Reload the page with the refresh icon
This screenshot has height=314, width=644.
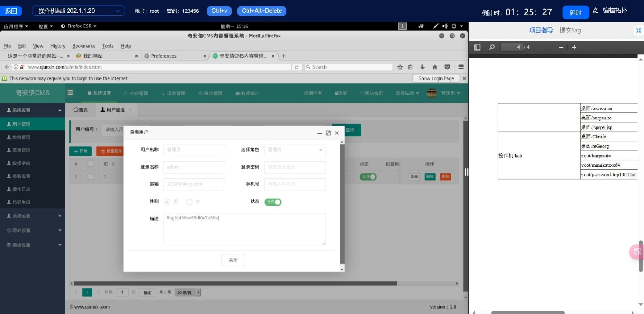(296, 67)
